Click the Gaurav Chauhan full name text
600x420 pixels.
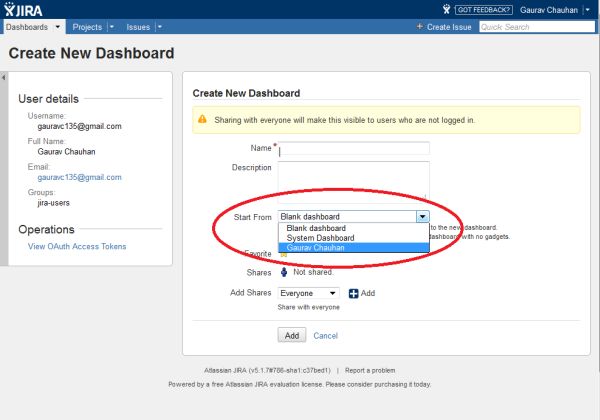coord(66,152)
